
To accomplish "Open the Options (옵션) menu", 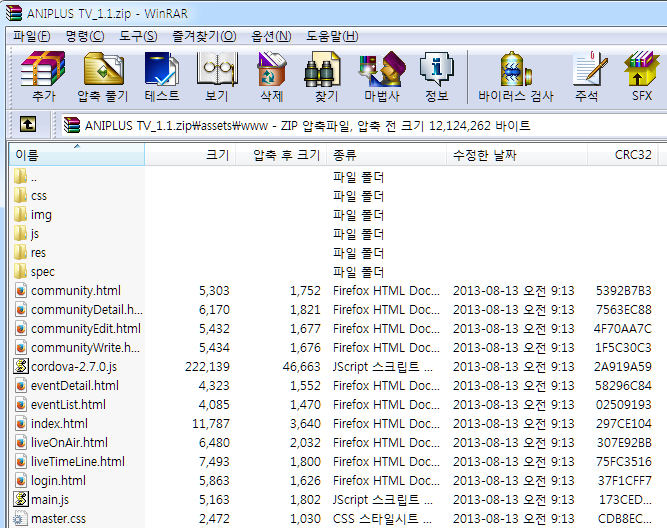I will (x=271, y=36).
